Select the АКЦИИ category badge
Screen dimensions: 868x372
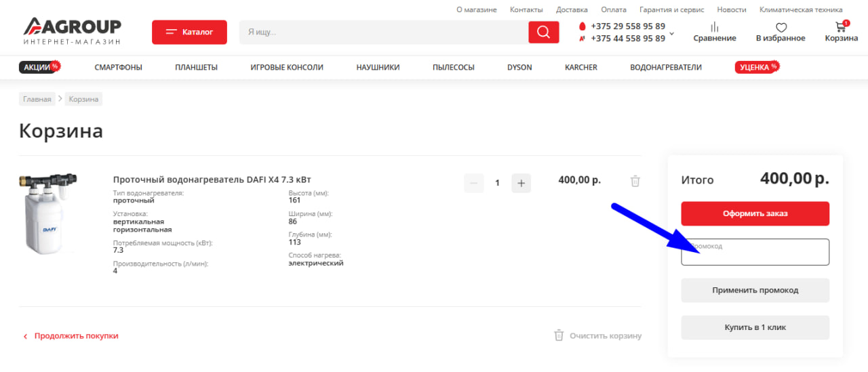(x=39, y=67)
